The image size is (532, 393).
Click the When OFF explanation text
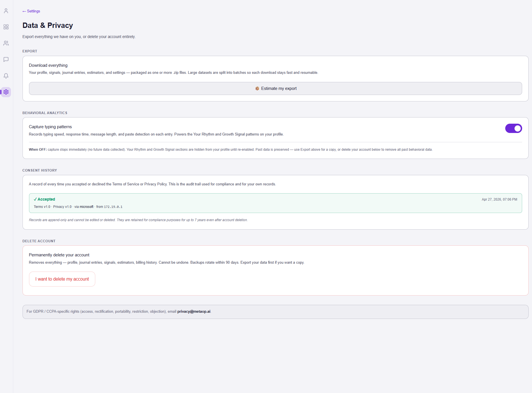230,150
